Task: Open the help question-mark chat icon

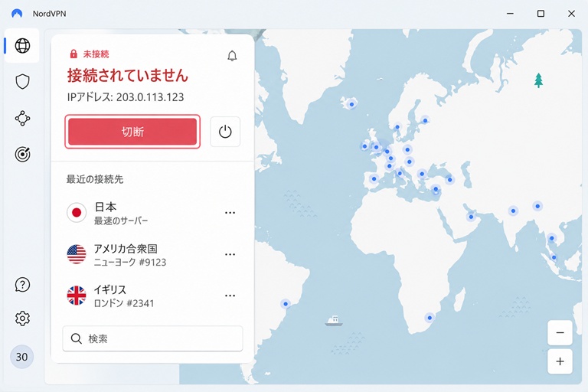Action: (22, 285)
